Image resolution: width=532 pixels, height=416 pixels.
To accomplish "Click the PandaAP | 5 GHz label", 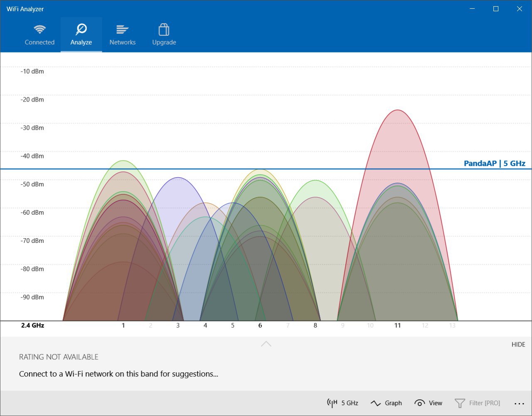I will (x=495, y=163).
